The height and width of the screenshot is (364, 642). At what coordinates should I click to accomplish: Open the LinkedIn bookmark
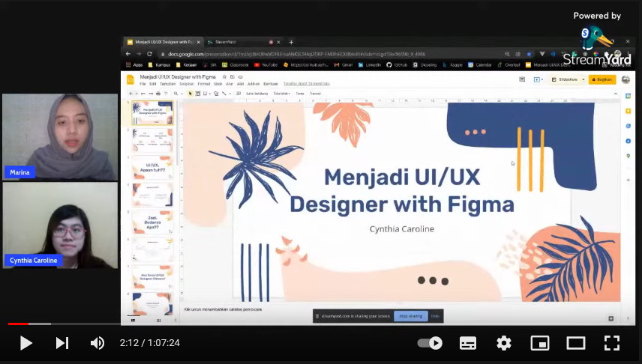click(x=370, y=64)
